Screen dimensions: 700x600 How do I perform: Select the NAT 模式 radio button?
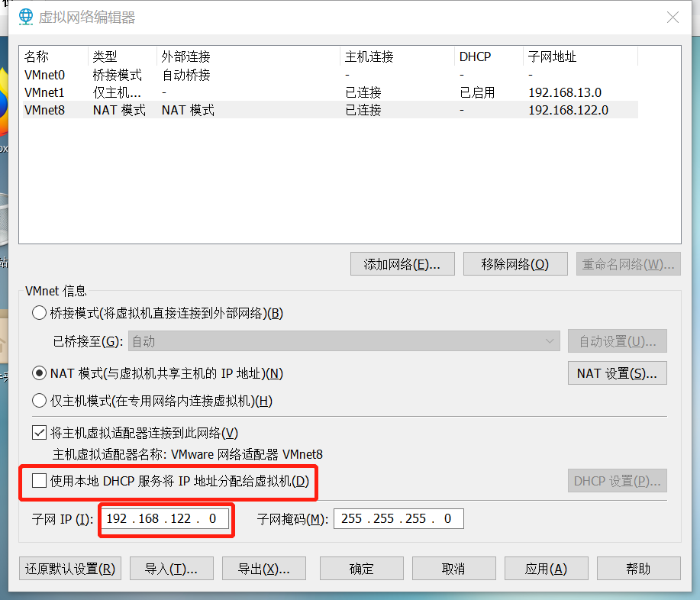[x=39, y=373]
